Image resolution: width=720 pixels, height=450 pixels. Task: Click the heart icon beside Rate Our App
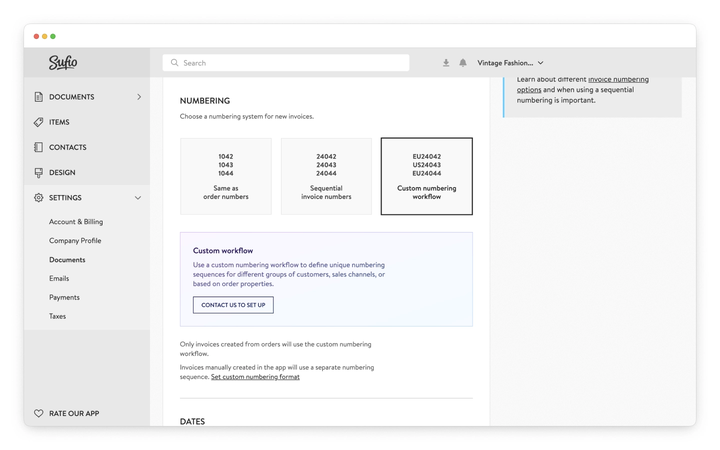(39, 413)
